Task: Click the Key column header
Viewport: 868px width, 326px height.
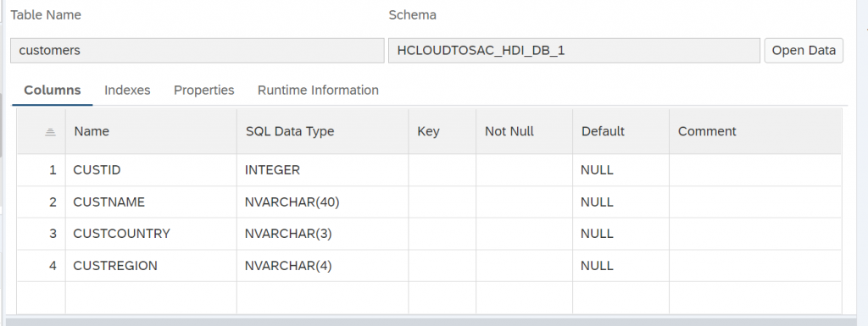Action: pos(442,131)
